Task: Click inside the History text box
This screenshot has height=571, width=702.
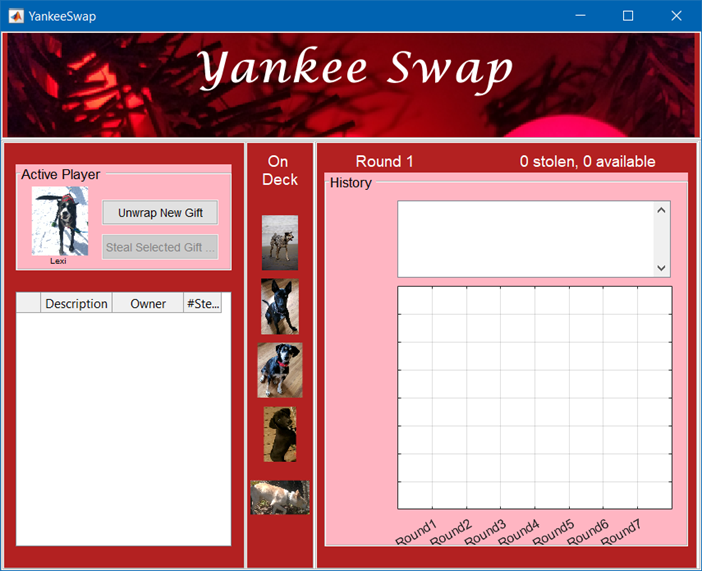Action: pos(525,239)
